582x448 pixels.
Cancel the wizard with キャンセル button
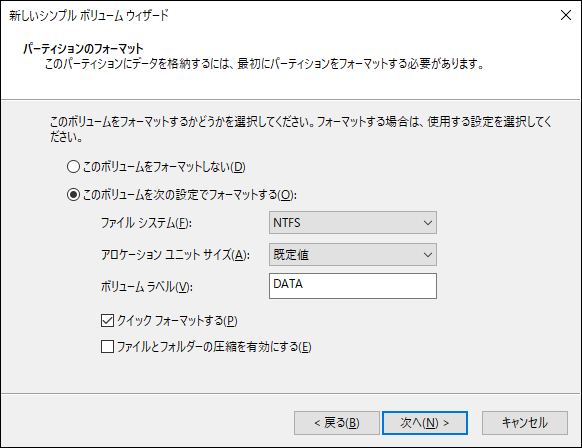[525, 423]
